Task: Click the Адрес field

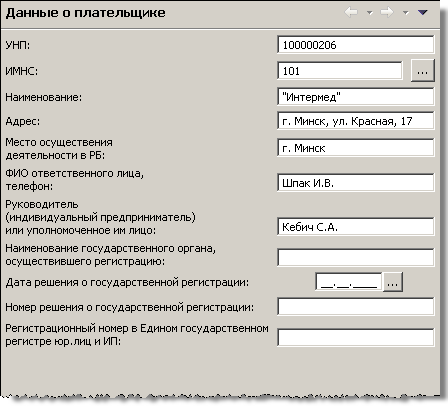Action: pos(356,121)
